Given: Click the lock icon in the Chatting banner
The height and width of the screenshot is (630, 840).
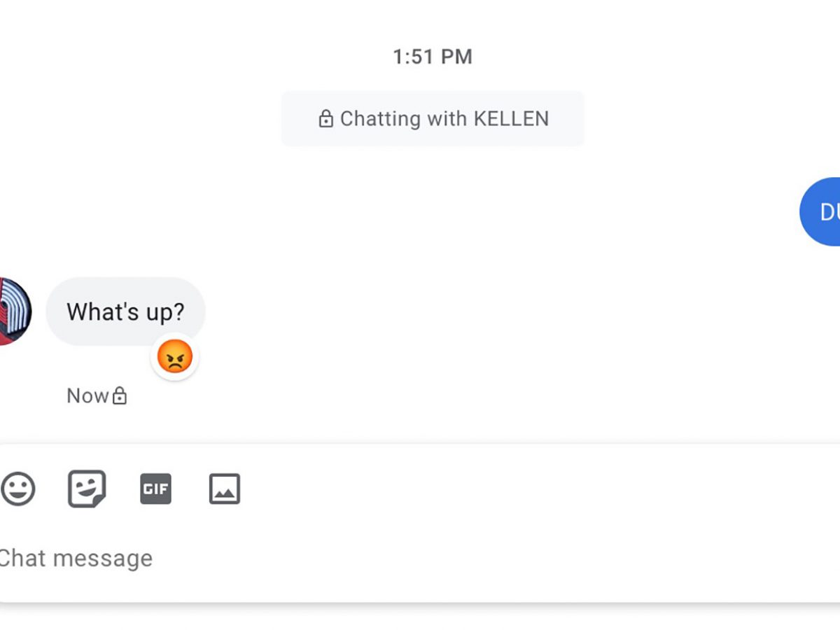Looking at the screenshot, I should point(325,119).
